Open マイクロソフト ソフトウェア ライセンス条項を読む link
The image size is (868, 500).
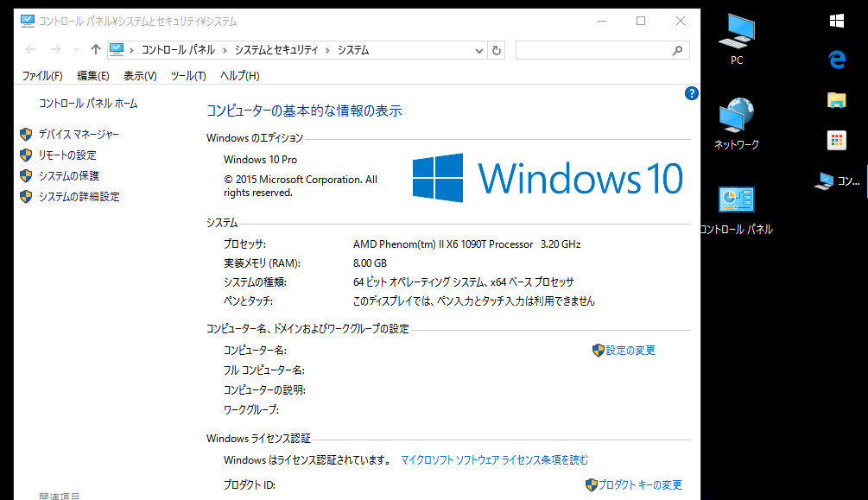tap(494, 460)
